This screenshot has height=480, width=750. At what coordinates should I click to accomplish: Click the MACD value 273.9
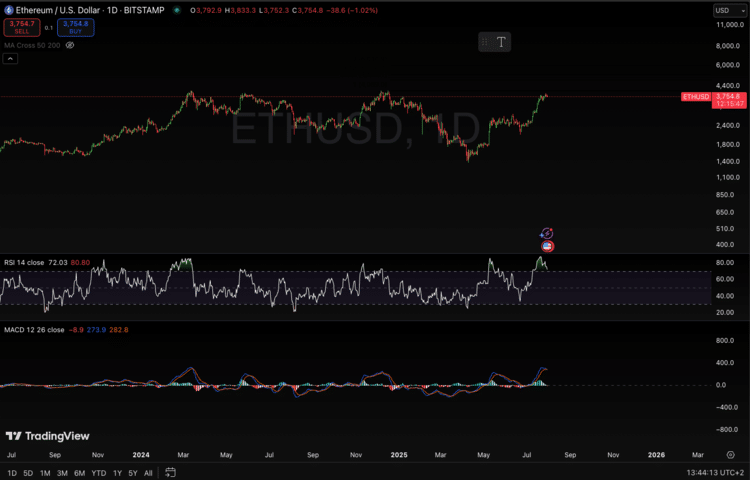click(96, 330)
